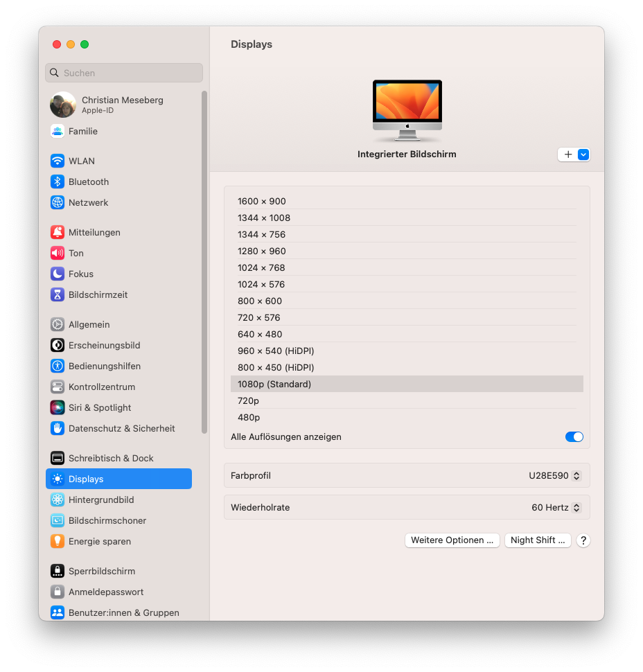
Task: Select 800 × 450 (HiDPI) resolution
Action: pos(407,367)
